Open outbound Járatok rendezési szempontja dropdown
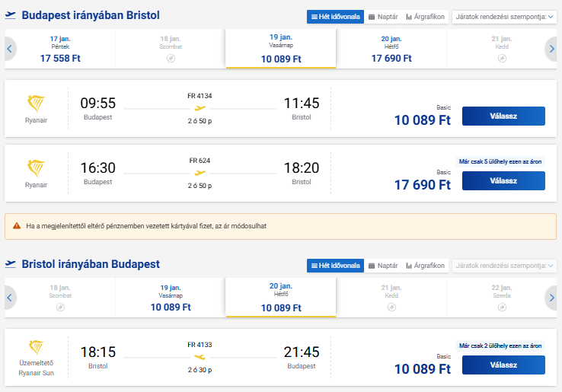This screenshot has height=392, width=562. click(504, 17)
